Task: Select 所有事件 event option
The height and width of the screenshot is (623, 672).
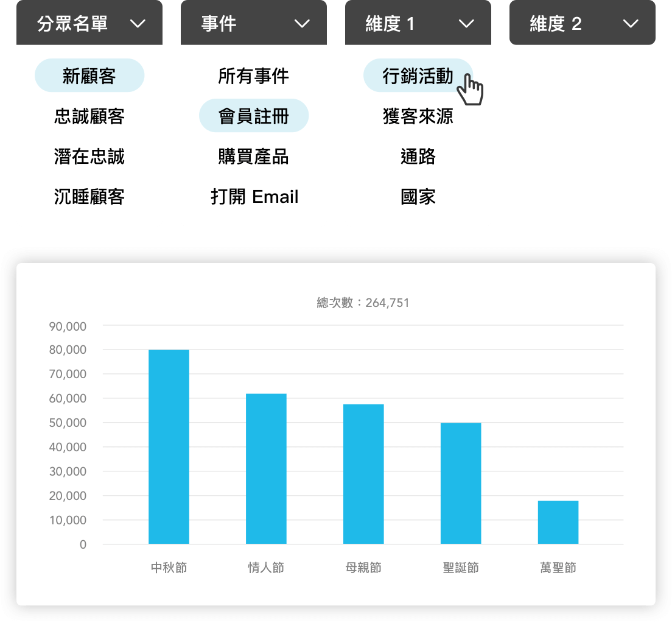Action: (x=254, y=76)
